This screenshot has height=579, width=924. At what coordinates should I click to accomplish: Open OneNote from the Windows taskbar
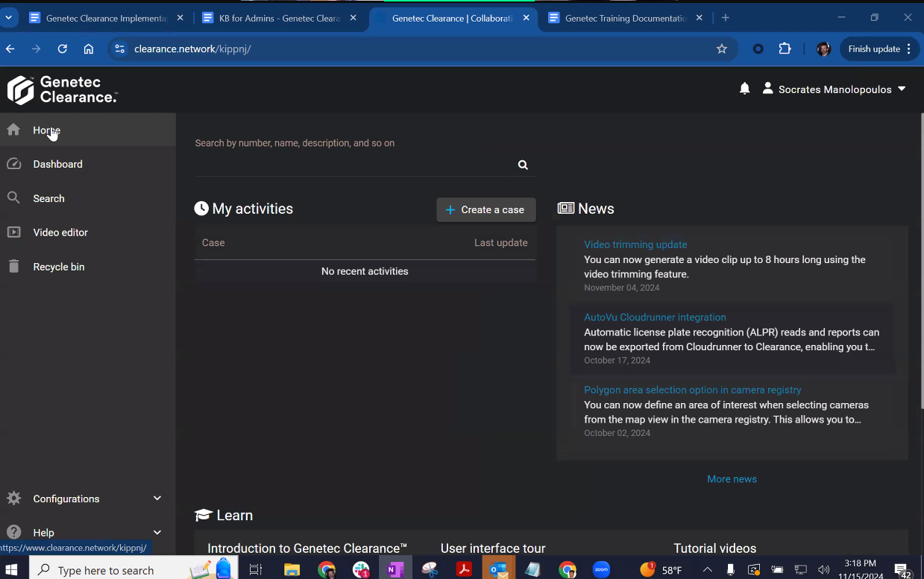(395, 570)
